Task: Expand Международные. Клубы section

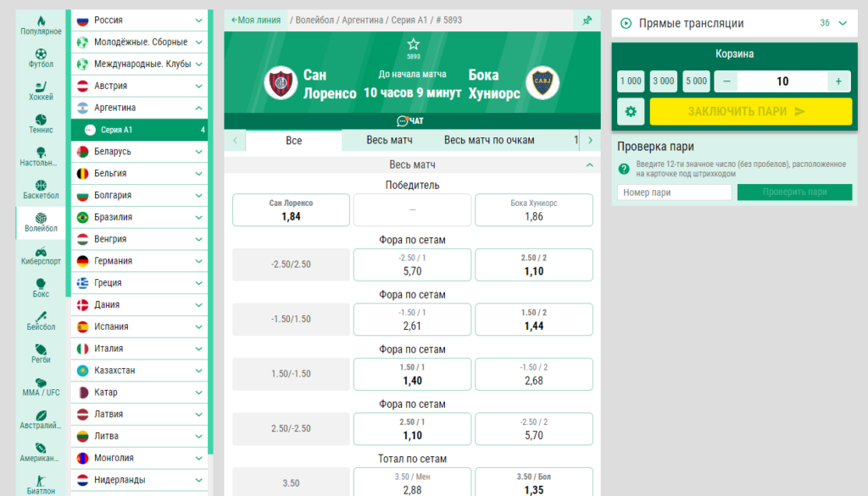Action: click(140, 64)
